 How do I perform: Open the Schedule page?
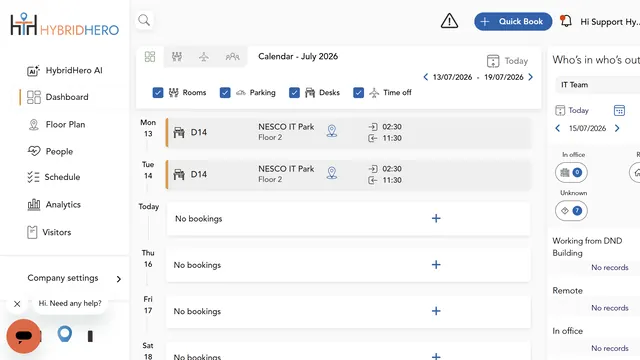tap(54, 177)
